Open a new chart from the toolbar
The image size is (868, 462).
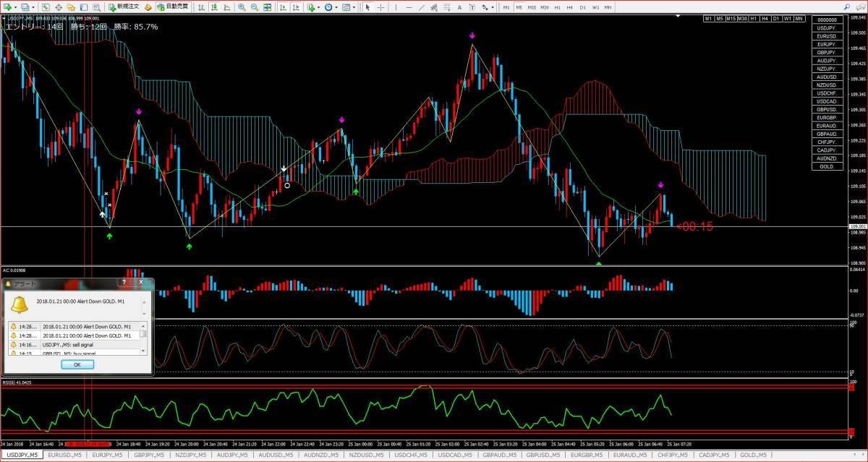[x=9, y=7]
